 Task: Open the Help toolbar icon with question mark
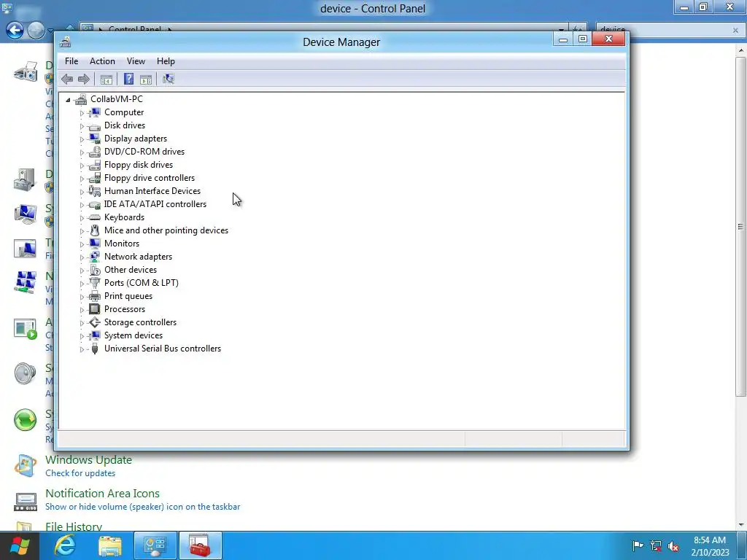pyautogui.click(x=128, y=79)
